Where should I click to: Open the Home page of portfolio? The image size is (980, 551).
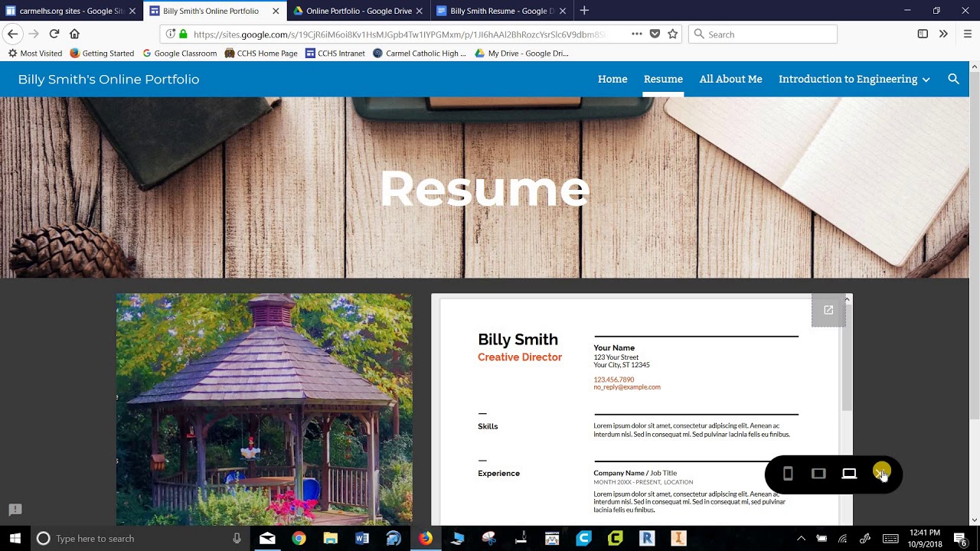point(612,79)
